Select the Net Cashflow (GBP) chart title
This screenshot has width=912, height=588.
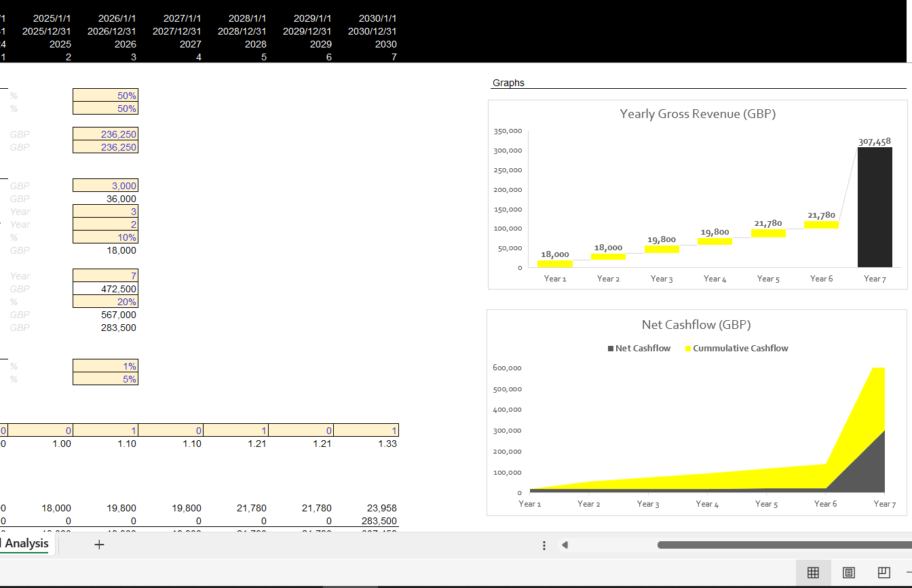tap(696, 324)
